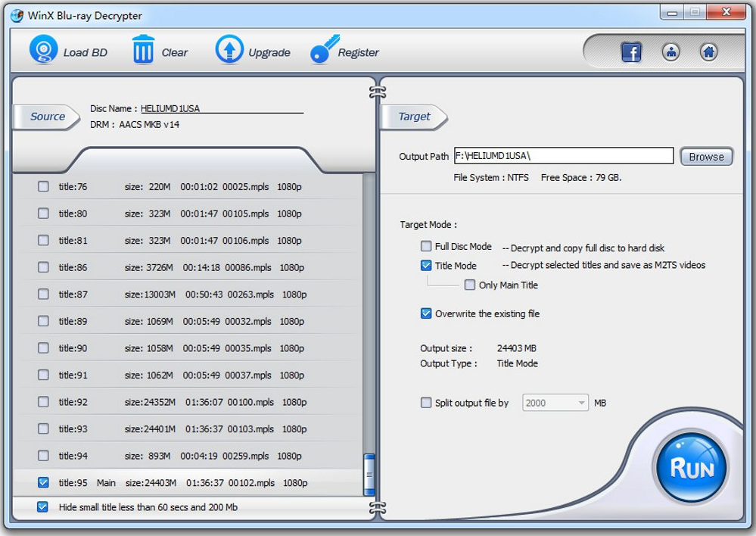The image size is (756, 536).
Task: Click the 'Output Type : Title Mode' text
Action: pos(479,363)
